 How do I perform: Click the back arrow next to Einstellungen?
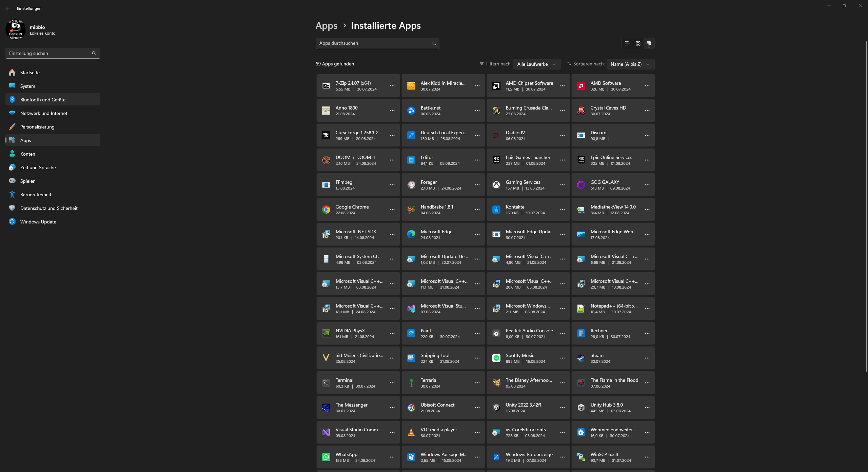(x=8, y=8)
